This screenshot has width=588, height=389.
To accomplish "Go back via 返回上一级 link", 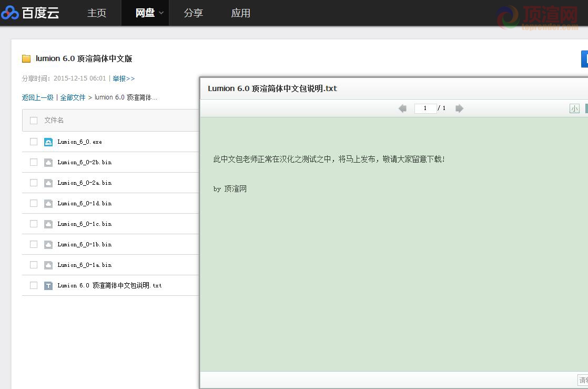I will click(x=37, y=97).
